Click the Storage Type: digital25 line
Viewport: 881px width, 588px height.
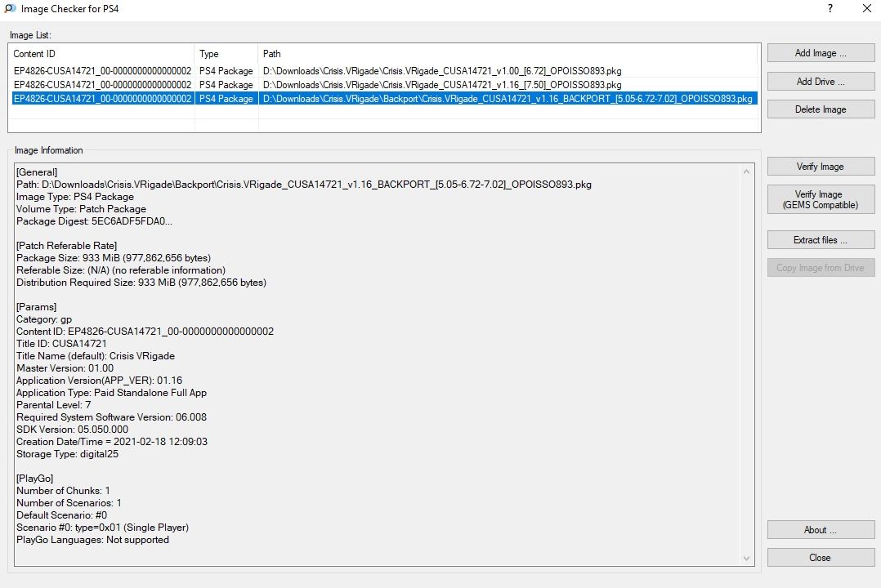67,454
